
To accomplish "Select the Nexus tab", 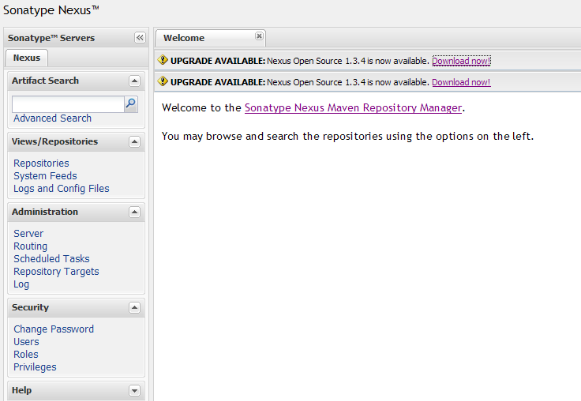I will pos(26,58).
